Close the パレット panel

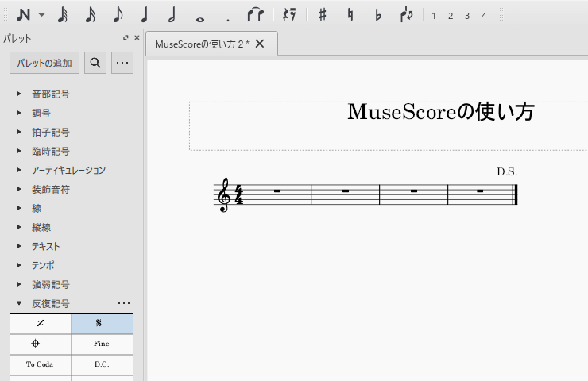tap(137, 37)
